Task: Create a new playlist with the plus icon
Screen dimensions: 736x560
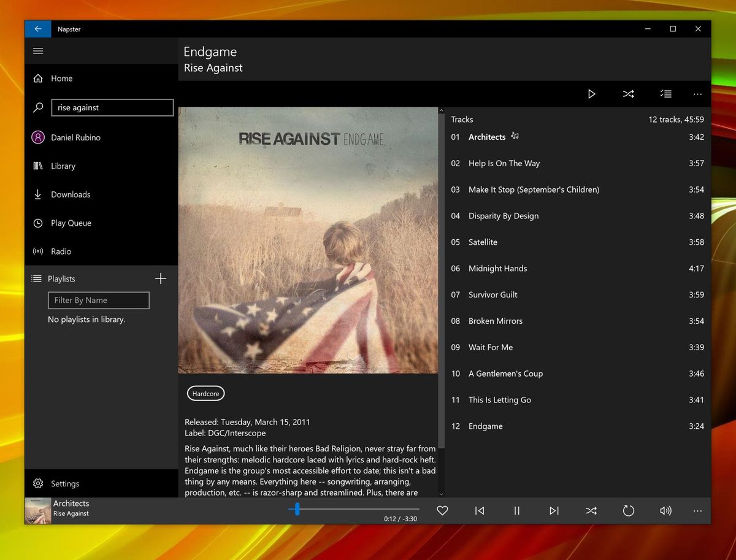Action: point(161,278)
